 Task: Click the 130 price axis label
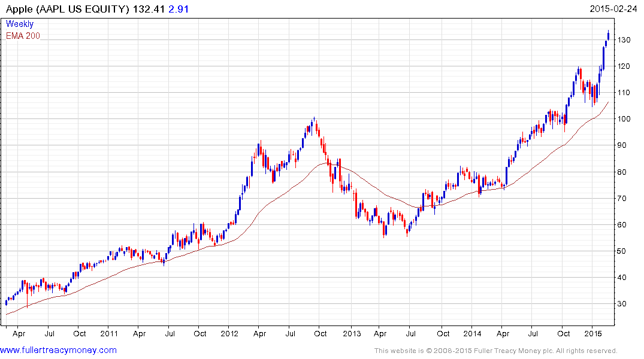pyautogui.click(x=624, y=40)
